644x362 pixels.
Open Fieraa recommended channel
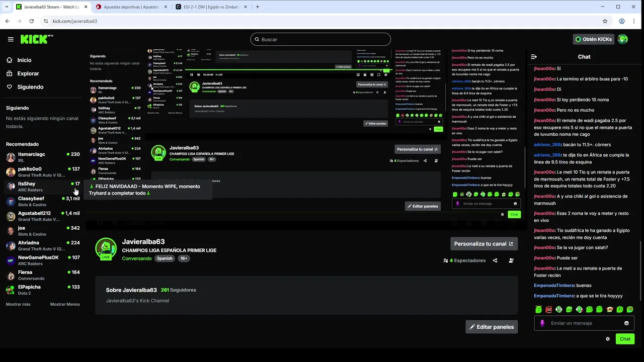(42, 275)
